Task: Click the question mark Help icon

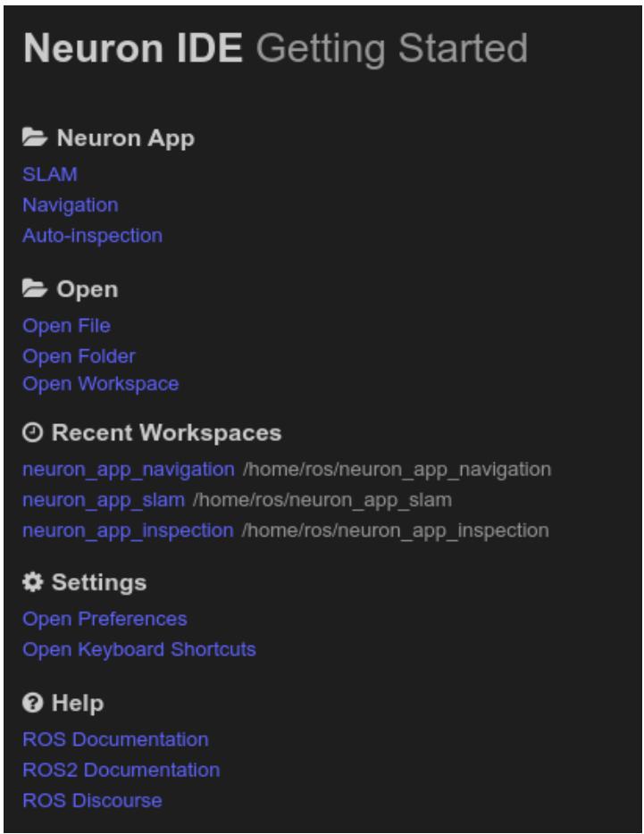Action: (32, 703)
